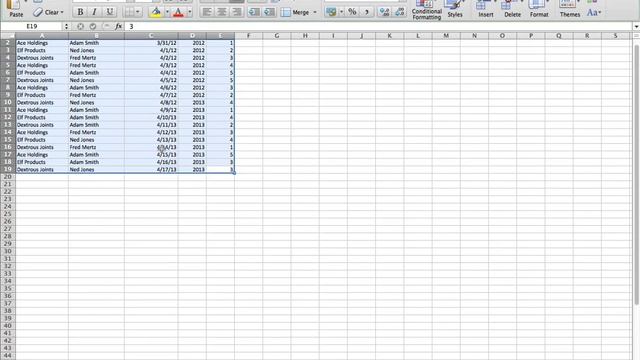This screenshot has width=640, height=360.
Task: Apply comma style
Action: [367, 12]
